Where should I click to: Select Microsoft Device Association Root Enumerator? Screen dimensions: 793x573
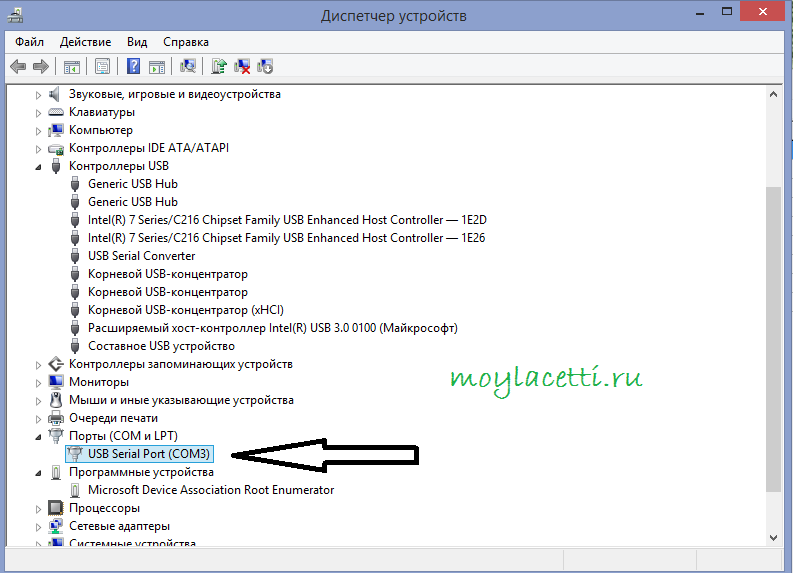click(210, 490)
